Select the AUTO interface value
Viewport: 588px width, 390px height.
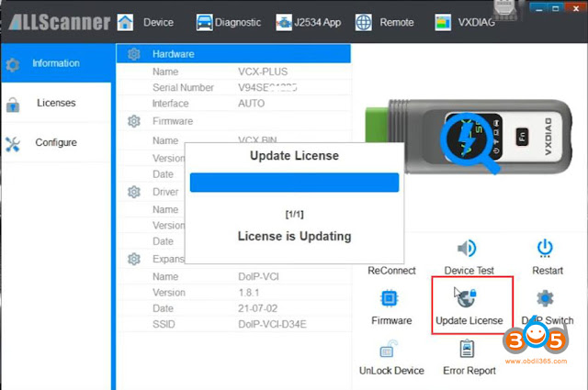coord(251,104)
